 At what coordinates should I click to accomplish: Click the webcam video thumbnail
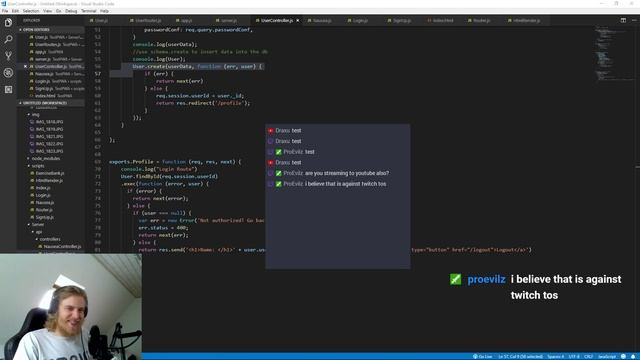71,307
